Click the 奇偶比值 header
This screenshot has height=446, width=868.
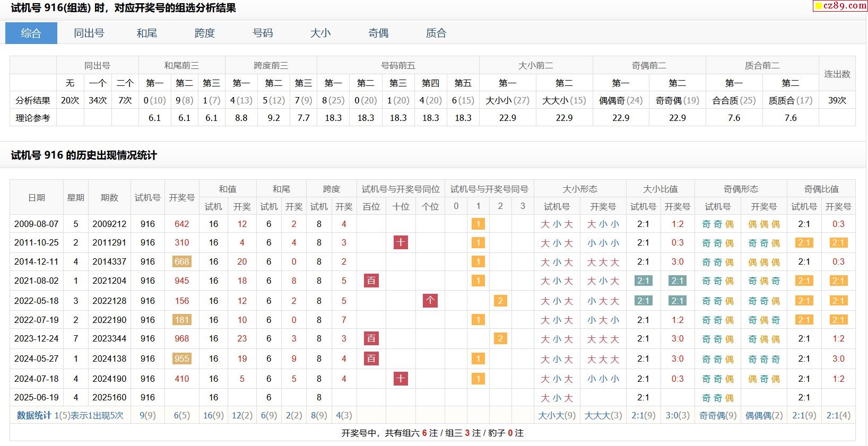tap(821, 189)
